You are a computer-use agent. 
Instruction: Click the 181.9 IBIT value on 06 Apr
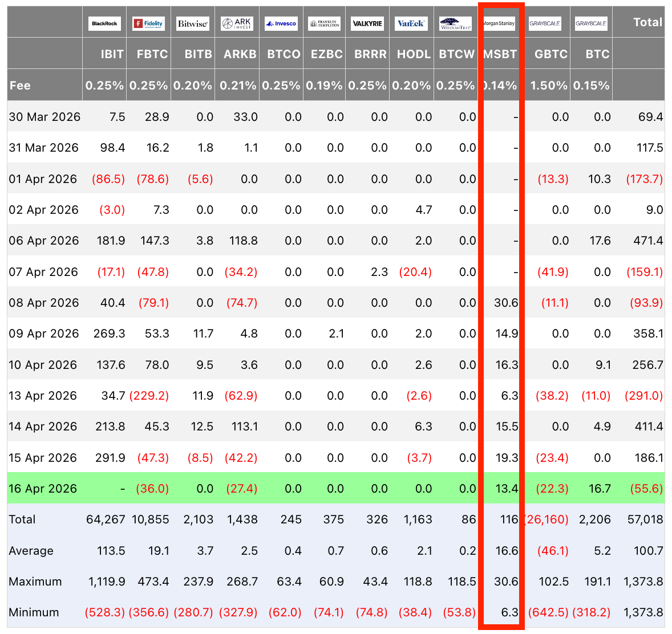coord(111,241)
